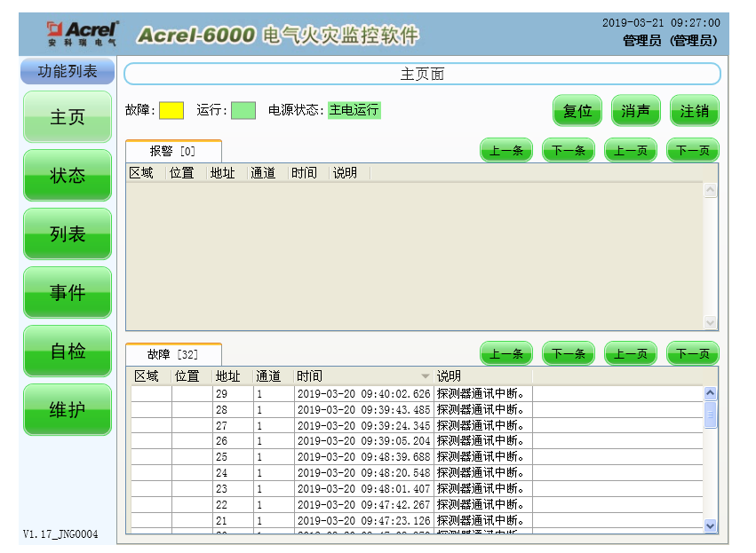
Task: Open the 列表 list page
Action: tap(68, 234)
